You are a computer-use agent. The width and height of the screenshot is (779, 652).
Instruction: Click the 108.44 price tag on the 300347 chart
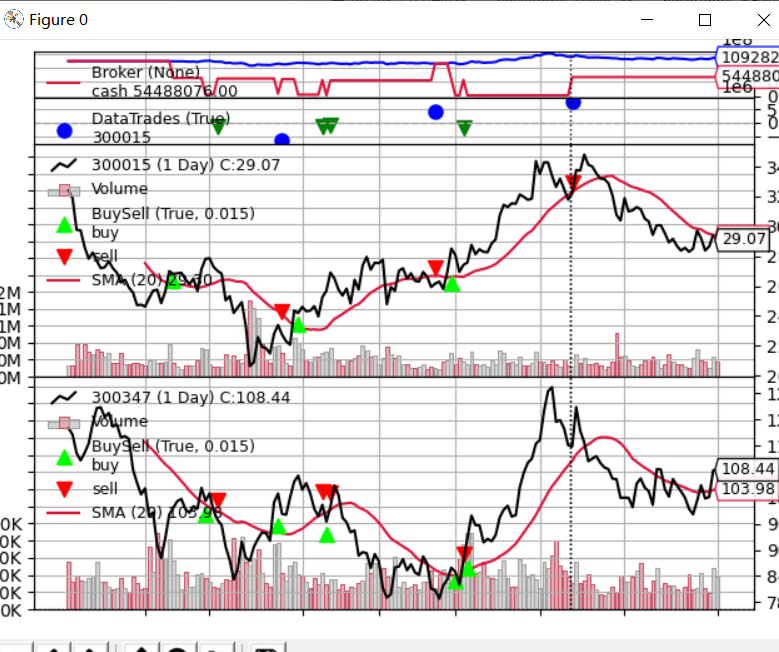(x=748, y=468)
